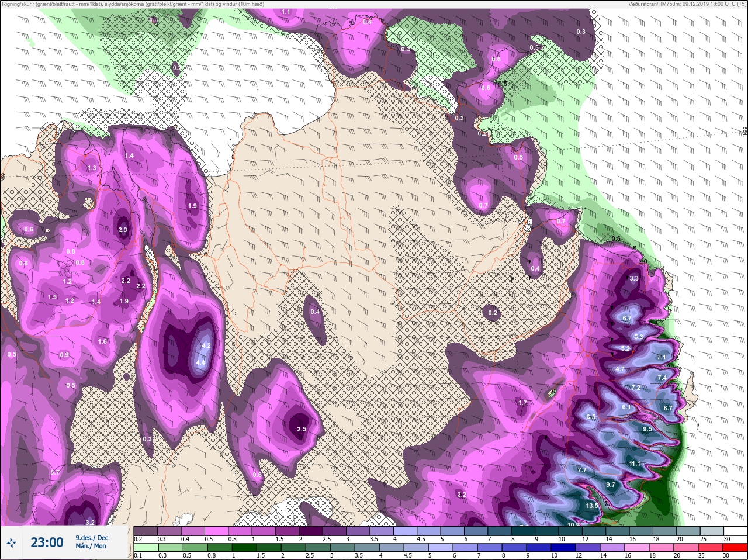The width and height of the screenshot is (748, 560).
Task: Click the 1.1 value at the top edge
Action: 286,12
